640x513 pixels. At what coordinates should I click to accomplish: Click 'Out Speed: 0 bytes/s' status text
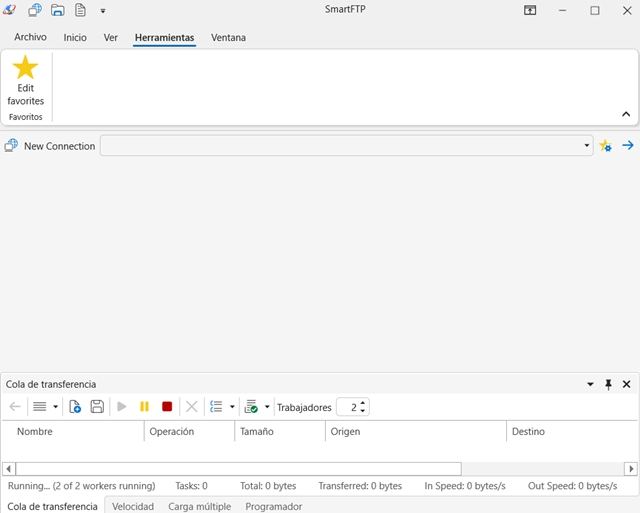(572, 486)
